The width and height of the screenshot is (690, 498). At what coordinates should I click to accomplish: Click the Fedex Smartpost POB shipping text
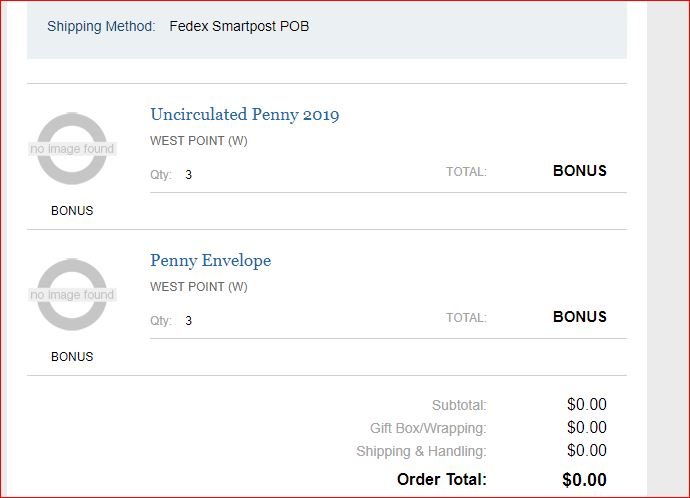pyautogui.click(x=239, y=26)
